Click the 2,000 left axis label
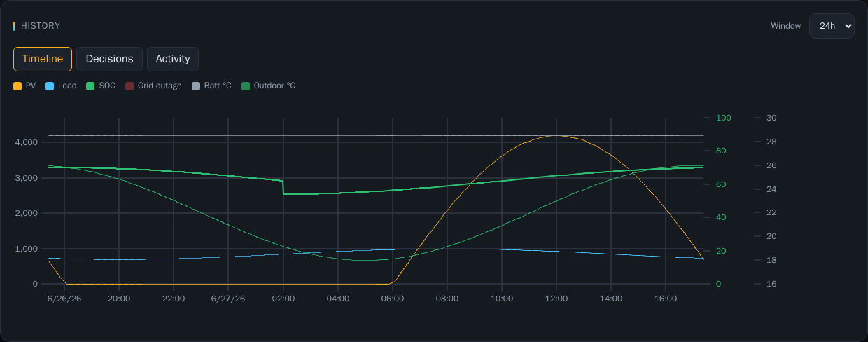Image resolution: width=868 pixels, height=342 pixels. (x=26, y=213)
